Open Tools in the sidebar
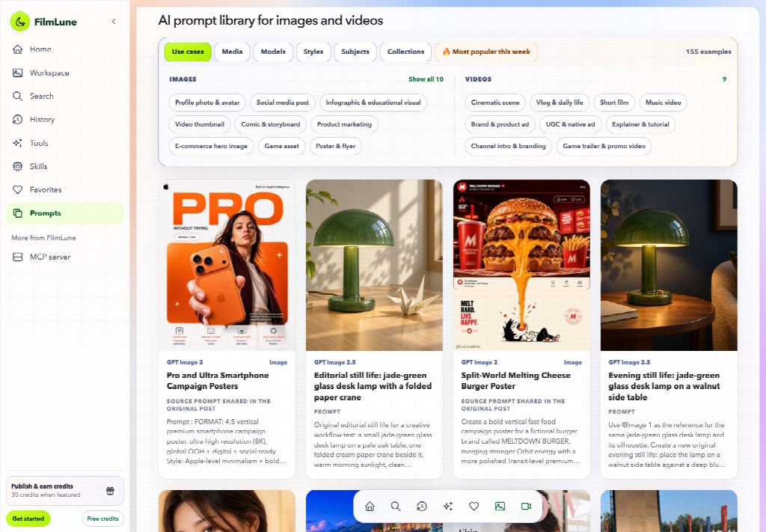The width and height of the screenshot is (766, 532). click(64, 143)
